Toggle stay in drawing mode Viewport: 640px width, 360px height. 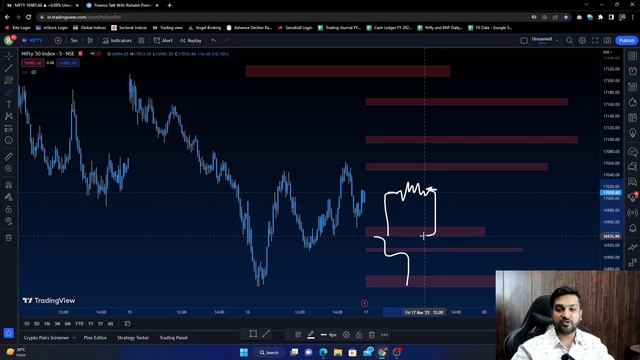[x=9, y=197]
